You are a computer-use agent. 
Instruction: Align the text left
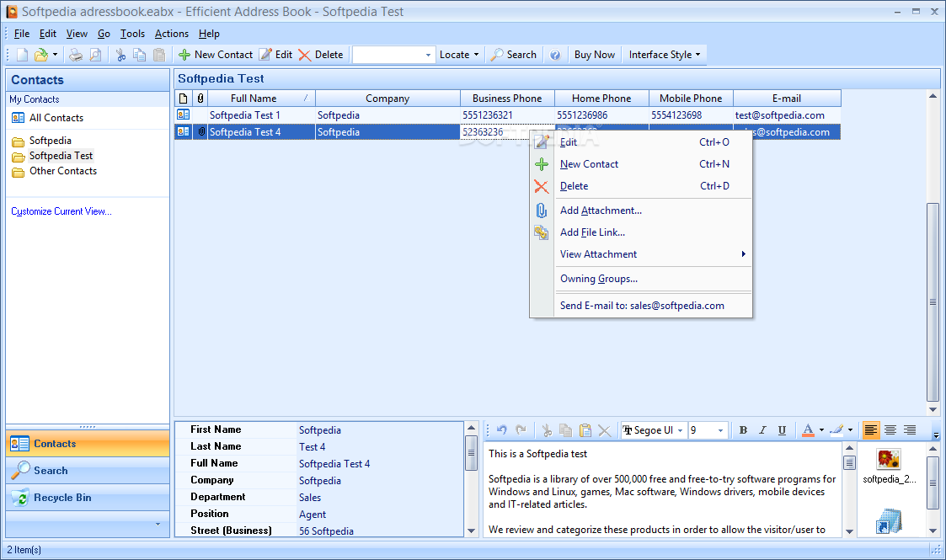pyautogui.click(x=870, y=429)
